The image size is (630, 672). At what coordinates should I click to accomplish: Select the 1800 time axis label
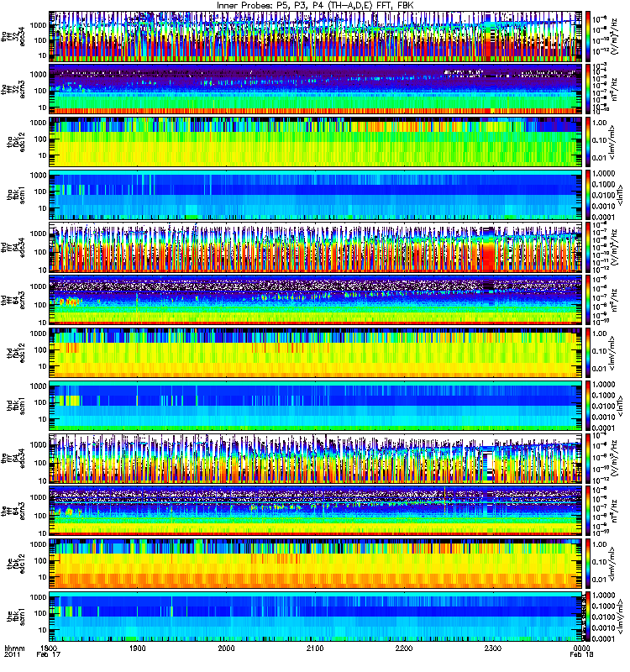(49, 648)
